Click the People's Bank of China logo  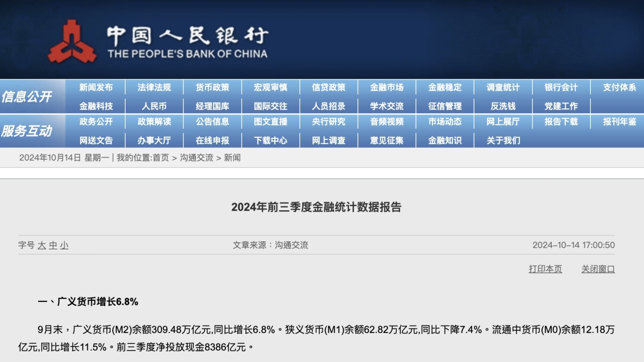click(x=72, y=42)
